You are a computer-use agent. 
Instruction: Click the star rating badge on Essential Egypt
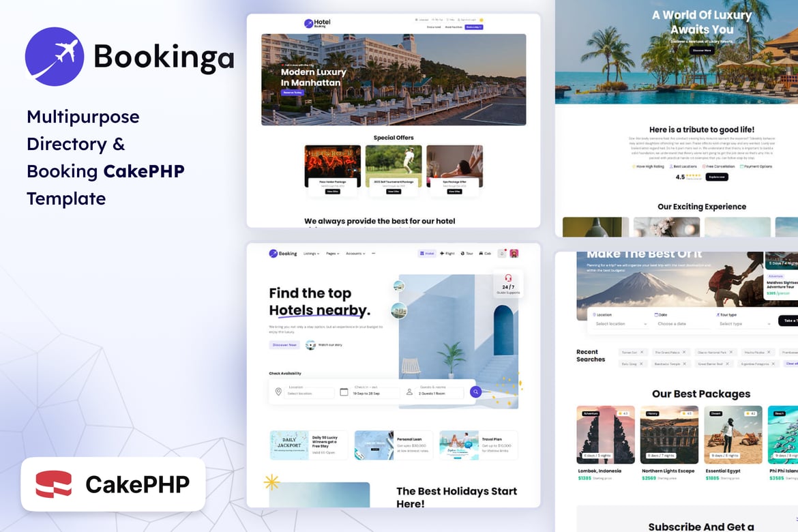pyautogui.click(x=751, y=413)
